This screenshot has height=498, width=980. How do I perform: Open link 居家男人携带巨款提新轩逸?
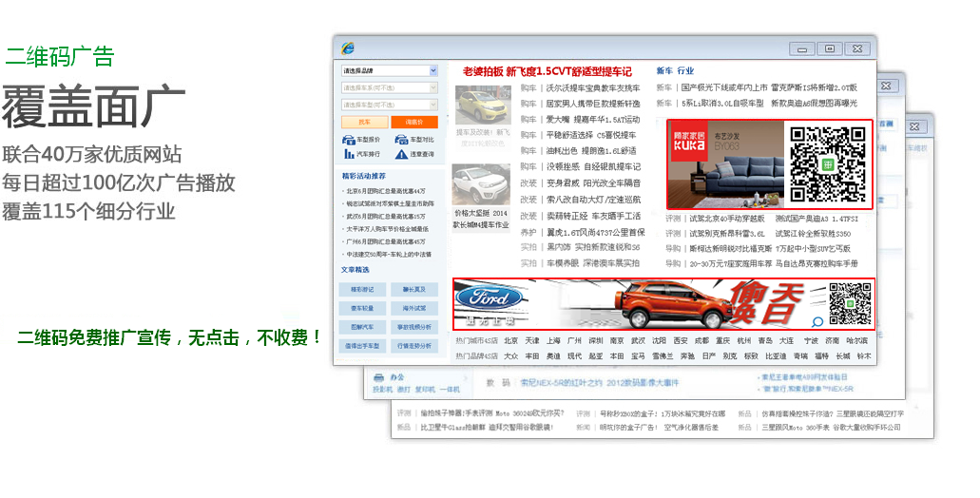coord(594,104)
